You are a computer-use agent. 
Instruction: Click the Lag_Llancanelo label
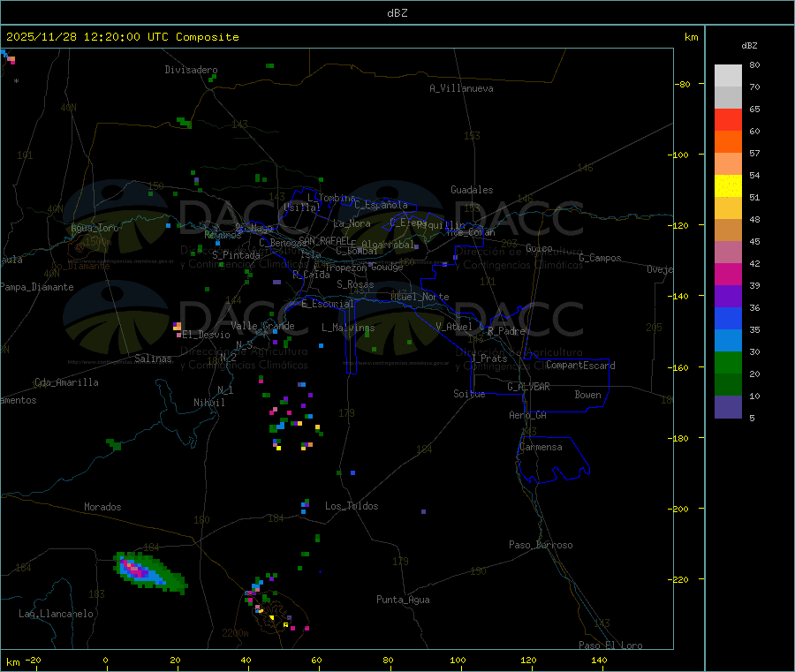coord(57,613)
